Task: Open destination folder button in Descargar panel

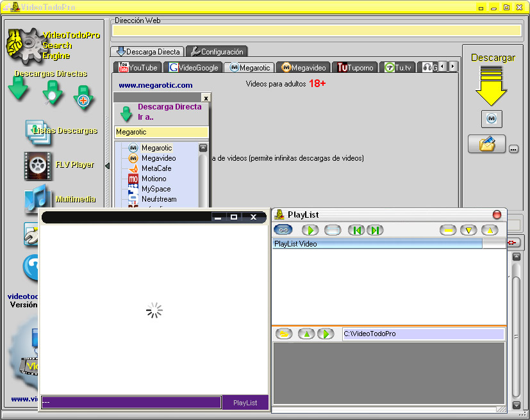Action: point(486,144)
